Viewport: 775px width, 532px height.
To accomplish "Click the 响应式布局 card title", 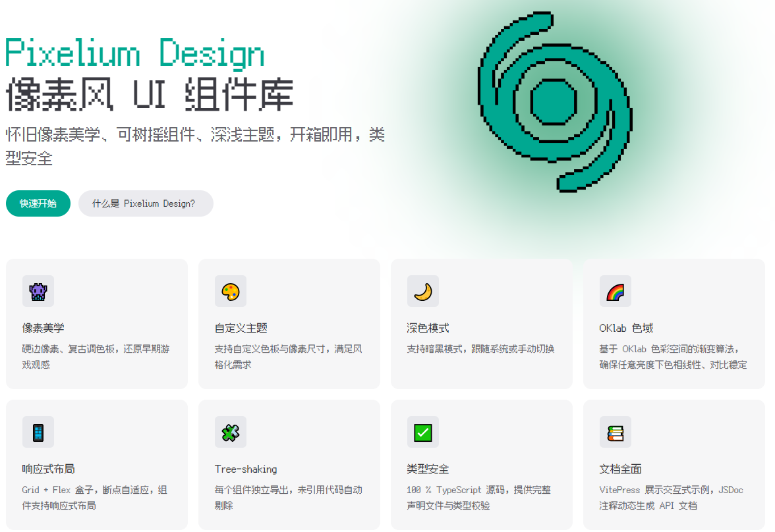I will click(49, 469).
